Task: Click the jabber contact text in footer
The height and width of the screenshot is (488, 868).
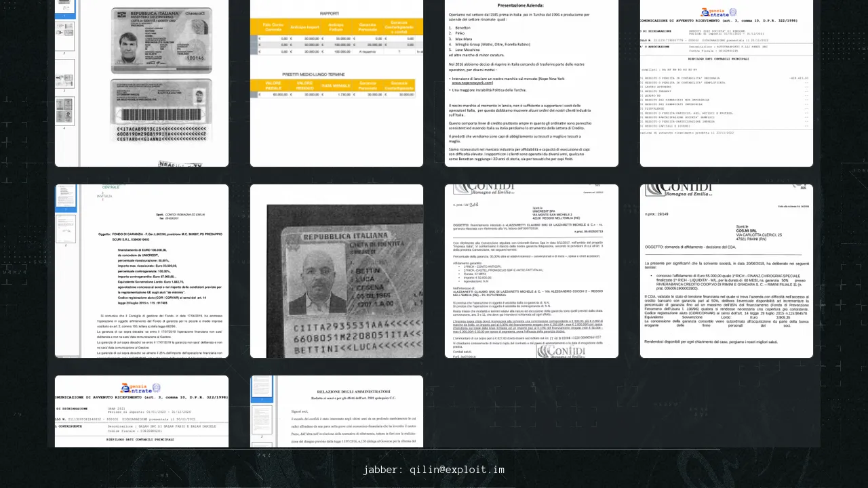Action: (433, 470)
